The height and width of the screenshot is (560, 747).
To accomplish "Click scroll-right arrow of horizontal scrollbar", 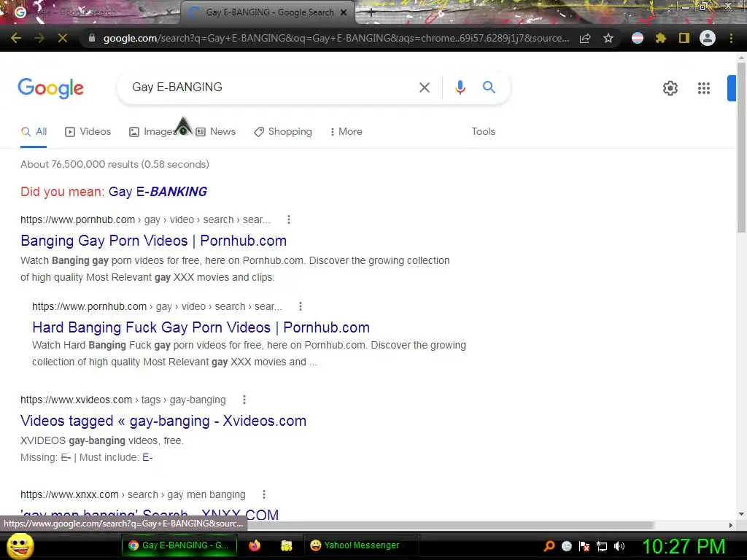I will 731,525.
